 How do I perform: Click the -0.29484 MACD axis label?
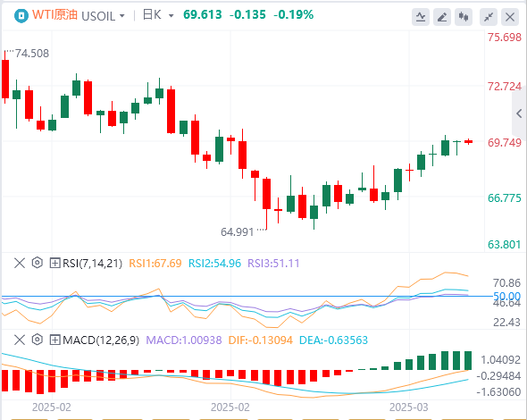click(498, 375)
